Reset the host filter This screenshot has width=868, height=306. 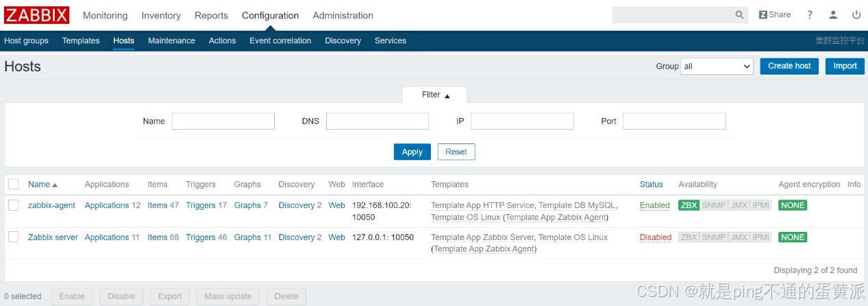[x=456, y=152]
